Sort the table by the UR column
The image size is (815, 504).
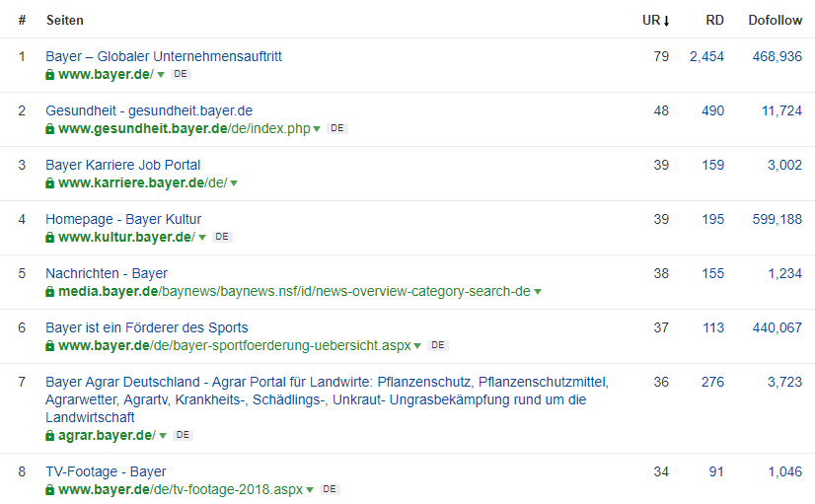[655, 21]
